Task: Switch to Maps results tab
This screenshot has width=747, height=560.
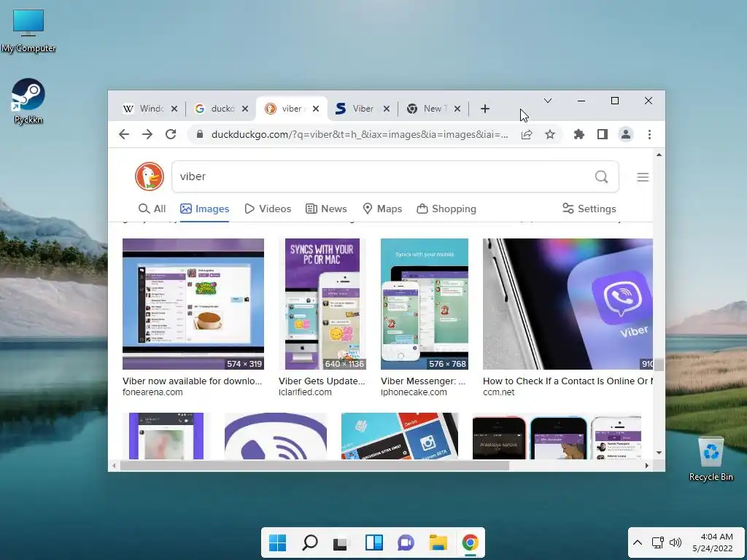Action: [382, 209]
